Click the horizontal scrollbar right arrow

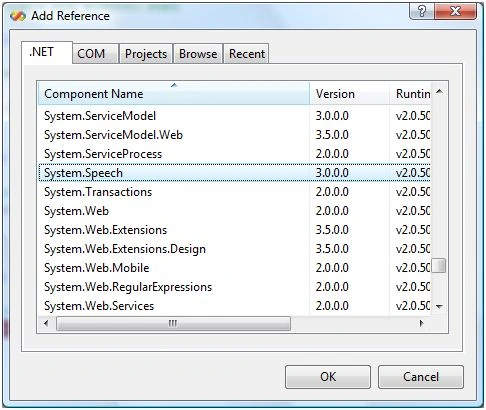(422, 323)
